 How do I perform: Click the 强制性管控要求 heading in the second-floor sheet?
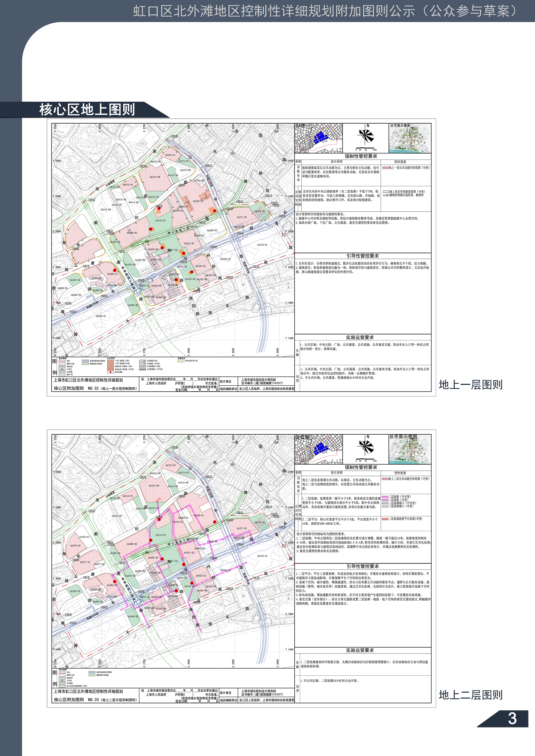(361, 467)
